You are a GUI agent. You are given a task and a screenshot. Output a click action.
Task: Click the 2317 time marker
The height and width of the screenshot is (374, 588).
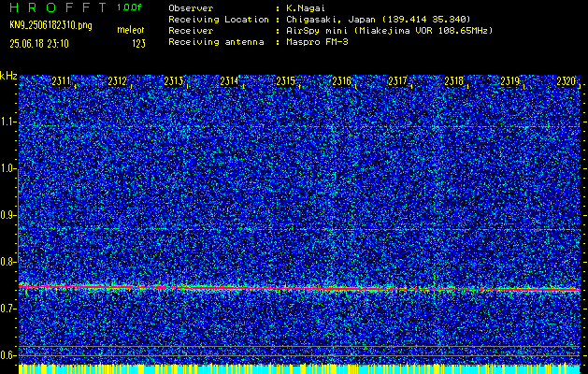click(x=398, y=81)
